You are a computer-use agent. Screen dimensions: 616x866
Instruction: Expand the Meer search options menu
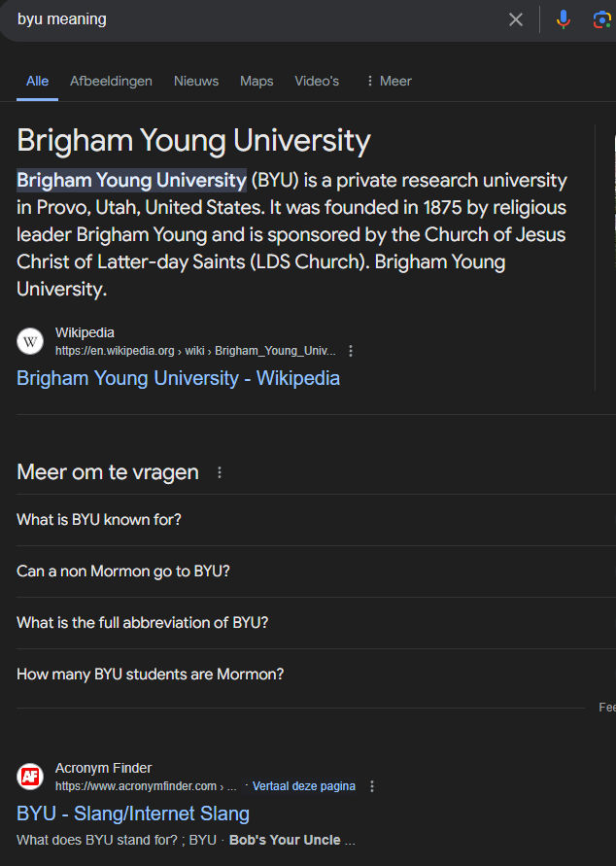click(x=390, y=82)
